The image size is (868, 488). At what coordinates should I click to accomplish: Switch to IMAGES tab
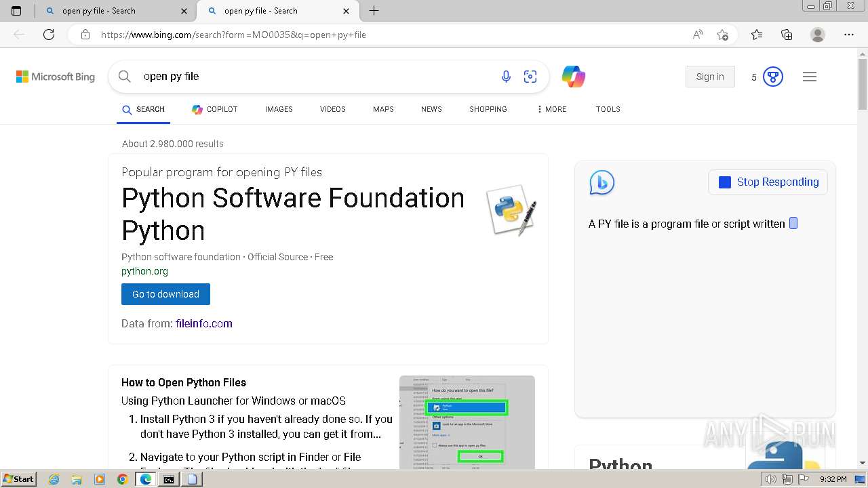click(x=279, y=109)
